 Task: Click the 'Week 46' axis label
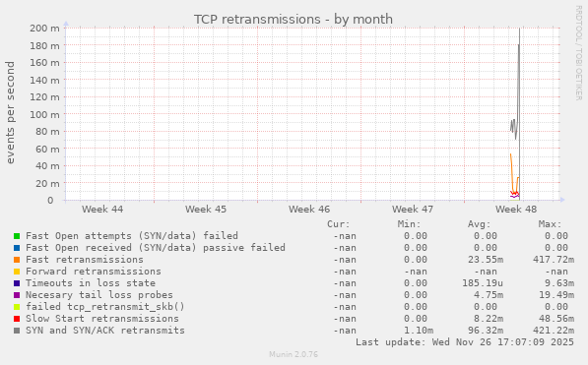click(x=309, y=210)
